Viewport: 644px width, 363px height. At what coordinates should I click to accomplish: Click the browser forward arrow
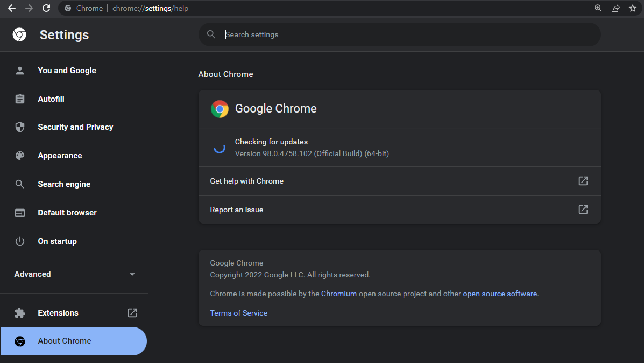click(29, 8)
